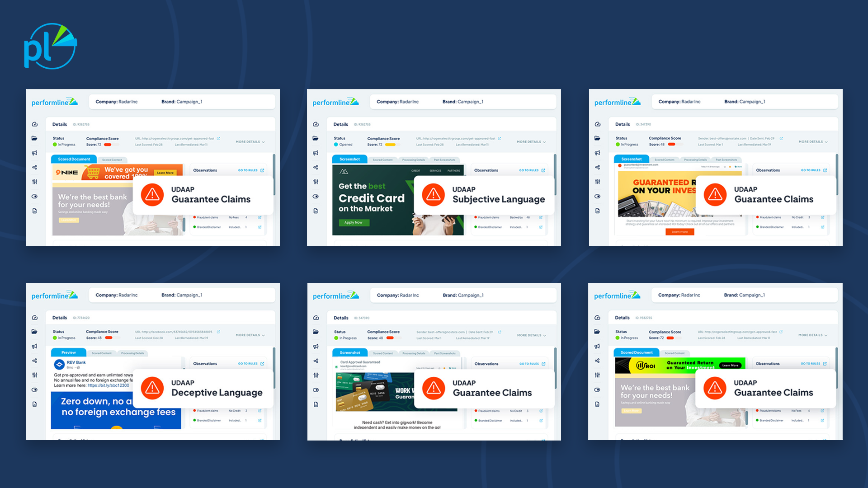
Task: Open the sliders settings icon in the Card Approval panel
Action: (316, 375)
